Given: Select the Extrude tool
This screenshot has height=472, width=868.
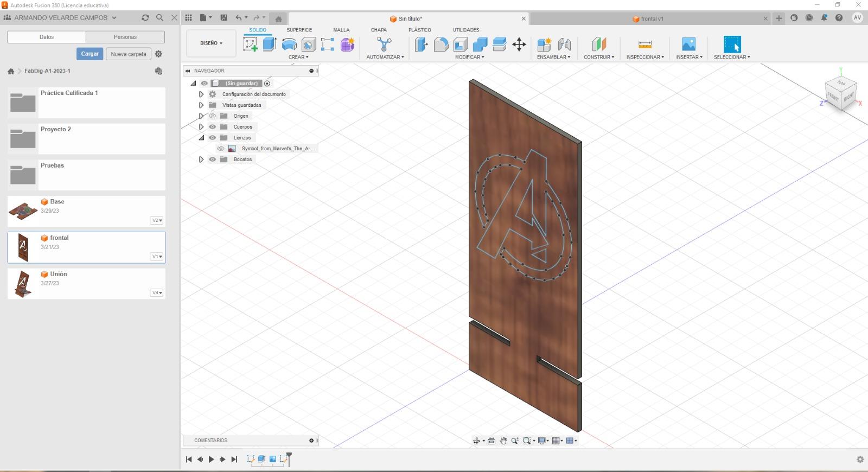Looking at the screenshot, I should pos(270,44).
